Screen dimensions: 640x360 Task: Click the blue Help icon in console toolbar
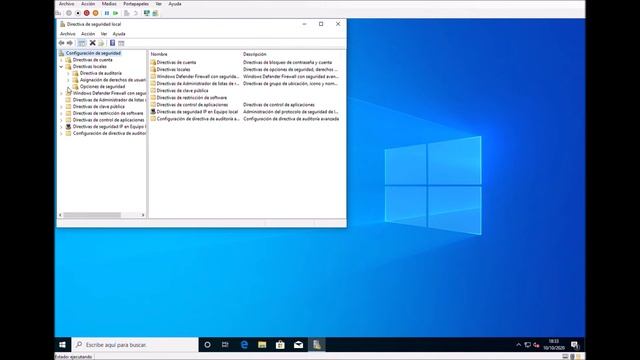pyautogui.click(x=112, y=43)
